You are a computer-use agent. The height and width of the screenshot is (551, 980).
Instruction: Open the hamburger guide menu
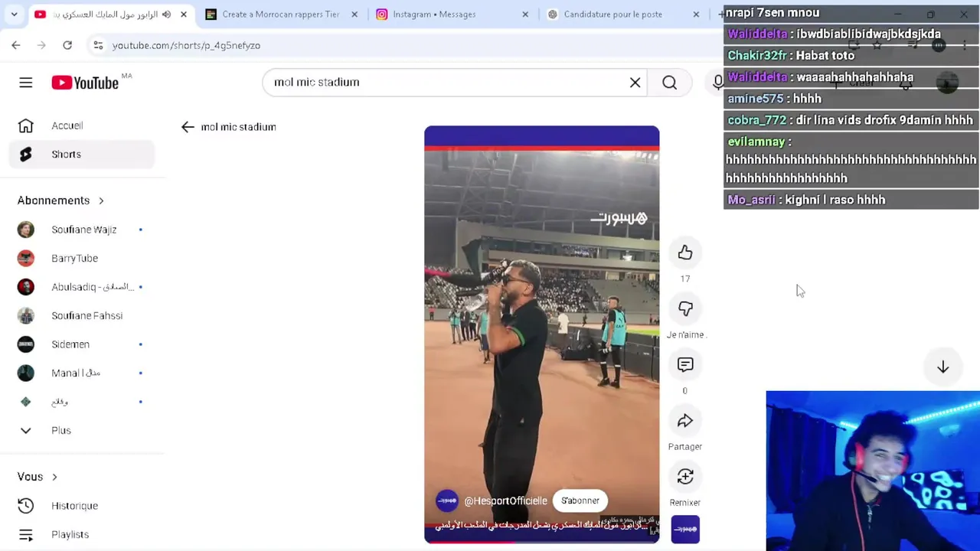point(26,83)
